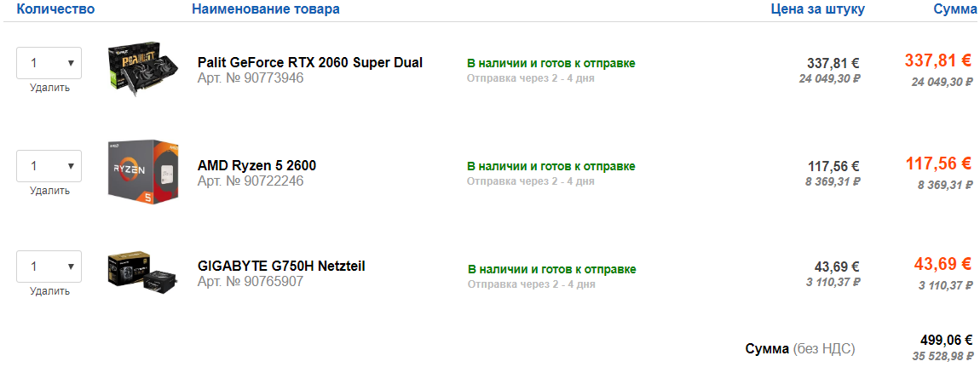Click article number 90773946
The width and height of the screenshot is (980, 367).
tap(251, 78)
